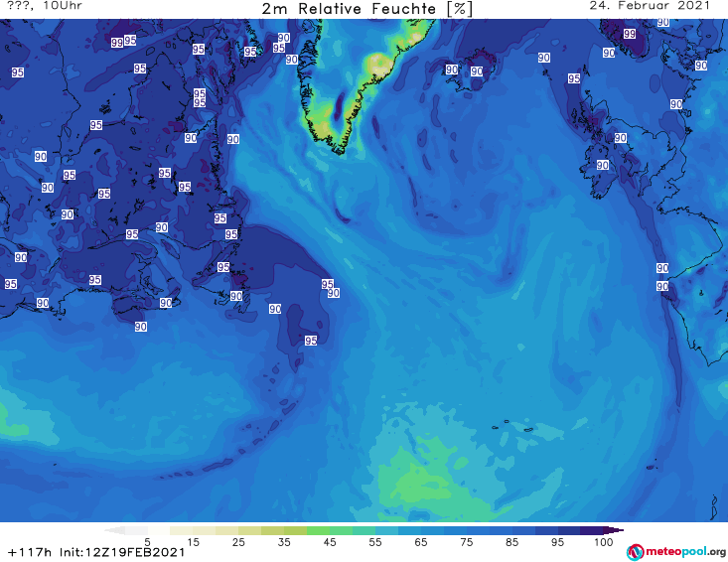Click the legend value "95" in color bar
Screen dimensions: 728x562
pyautogui.click(x=557, y=542)
